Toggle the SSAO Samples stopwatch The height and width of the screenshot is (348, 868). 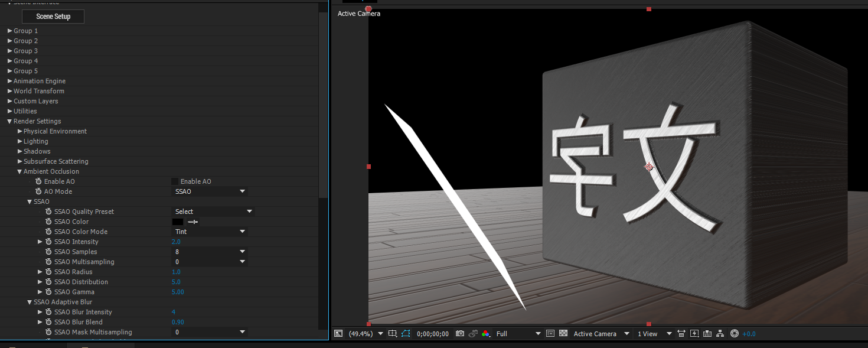point(48,252)
